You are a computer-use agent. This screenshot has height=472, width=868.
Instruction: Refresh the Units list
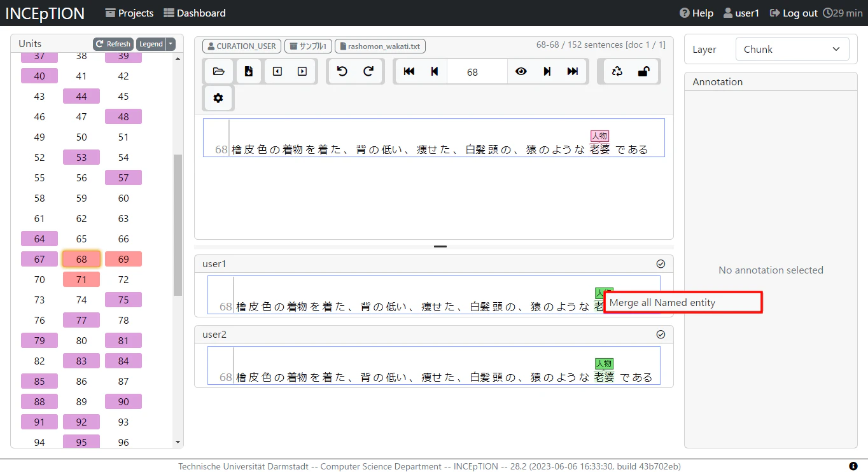click(x=113, y=44)
